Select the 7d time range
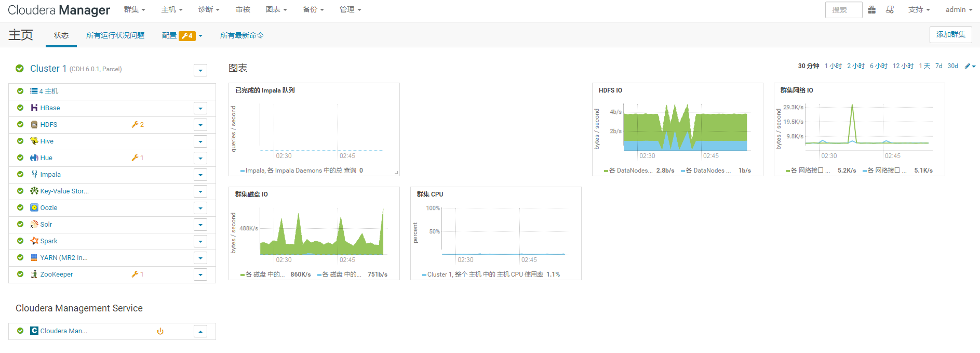The width and height of the screenshot is (980, 353). click(x=939, y=66)
